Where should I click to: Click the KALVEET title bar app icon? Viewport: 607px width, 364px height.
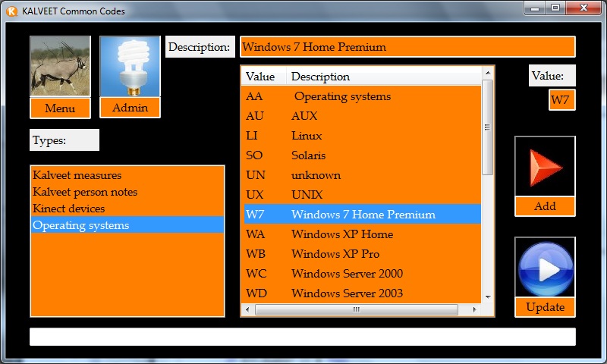click(x=12, y=11)
